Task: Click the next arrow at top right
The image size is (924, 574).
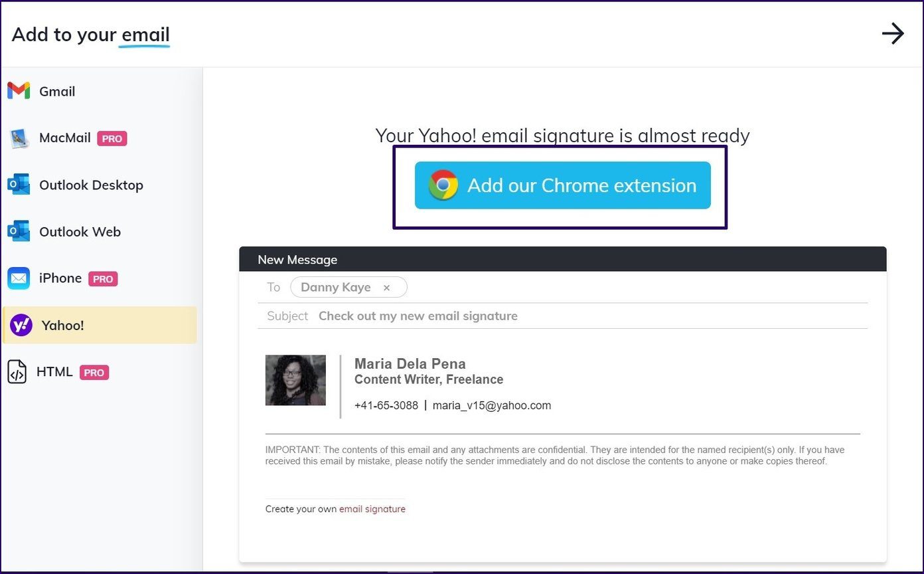Action: pos(893,34)
